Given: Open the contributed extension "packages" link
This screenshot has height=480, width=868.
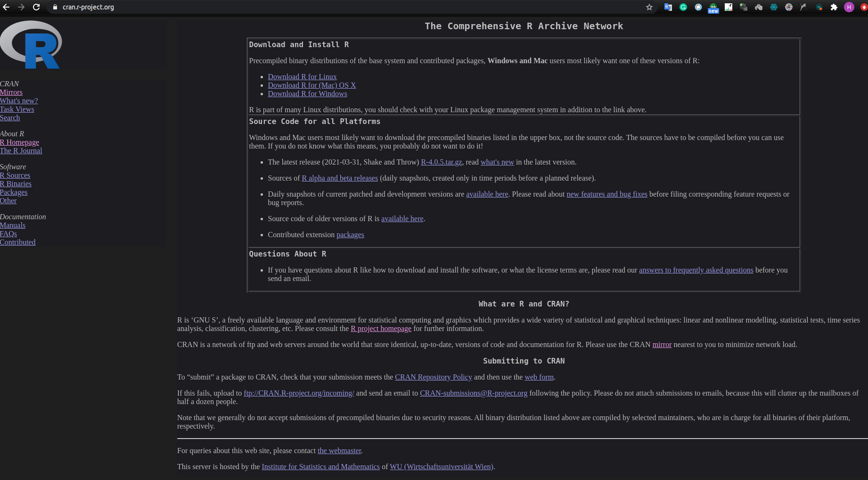Looking at the screenshot, I should 350,235.
